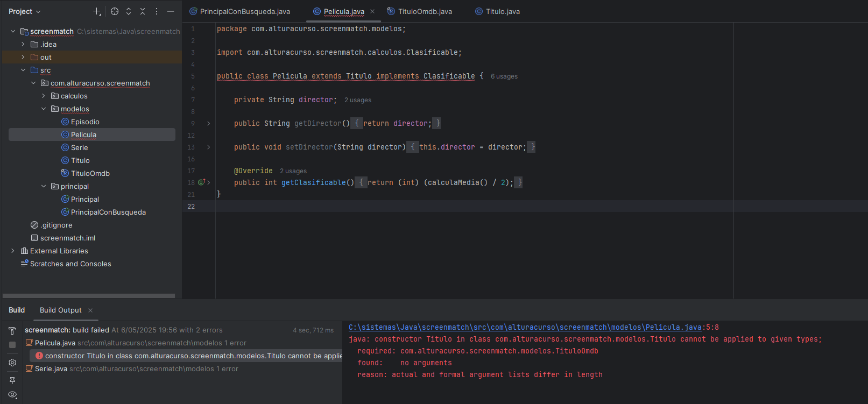This screenshot has width=868, height=404.
Task: Click the package declaration on line 1
Action: point(312,29)
